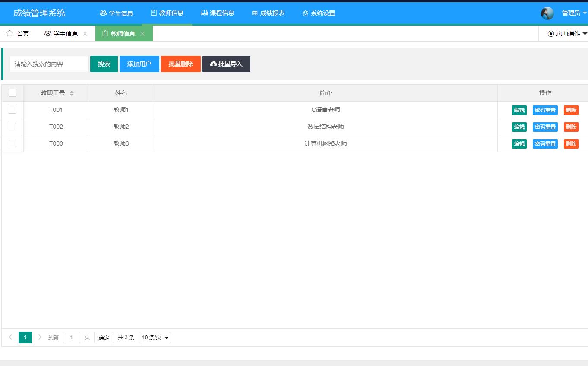Image resolution: width=588 pixels, height=366 pixels.
Task: Check the row checkbox for 教师3
Action: (x=13, y=143)
